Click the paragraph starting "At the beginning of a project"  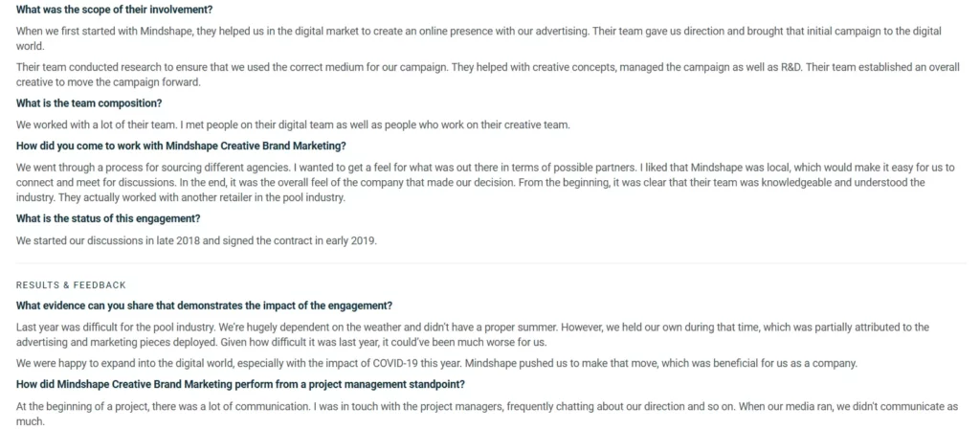pyautogui.click(x=486, y=413)
